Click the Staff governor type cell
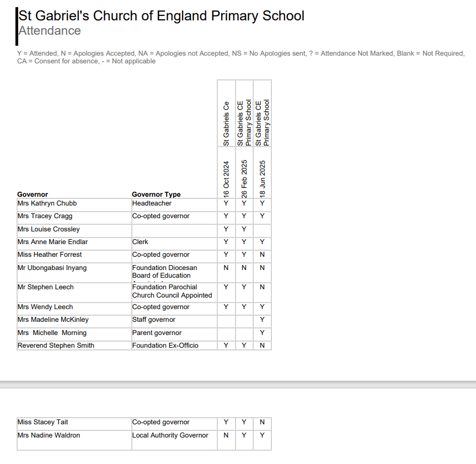This screenshot has height=464, width=476. (x=154, y=320)
